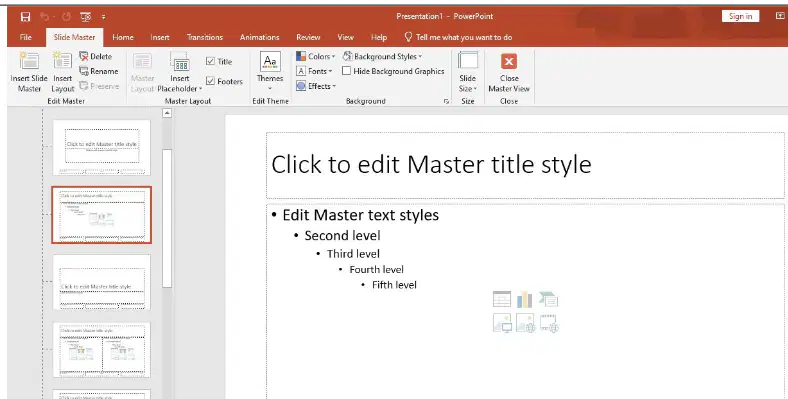Open Format Background dialog launcher
The width and height of the screenshot is (788, 399).
point(446,101)
